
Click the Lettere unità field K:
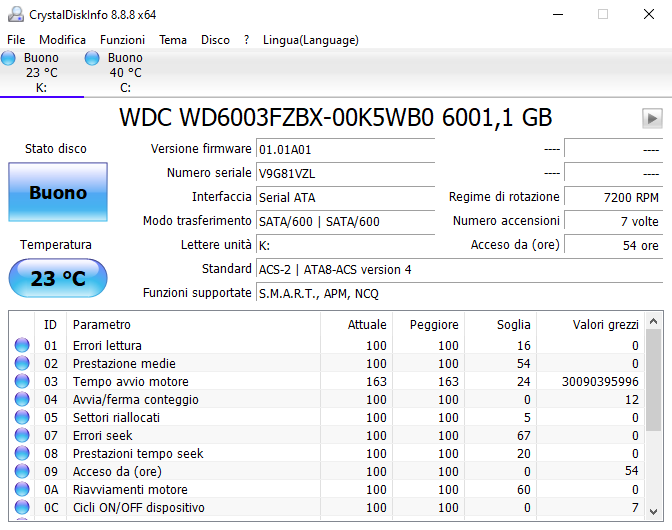345,246
